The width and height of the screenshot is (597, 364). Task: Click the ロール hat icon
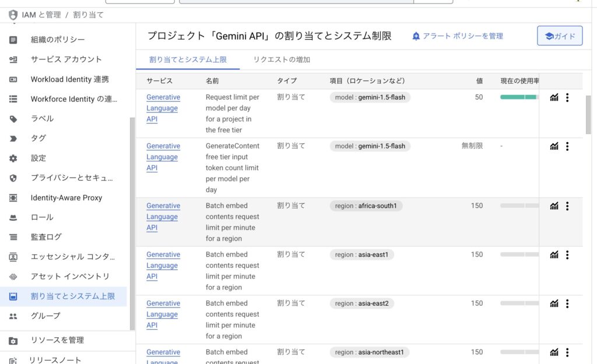pos(13,218)
